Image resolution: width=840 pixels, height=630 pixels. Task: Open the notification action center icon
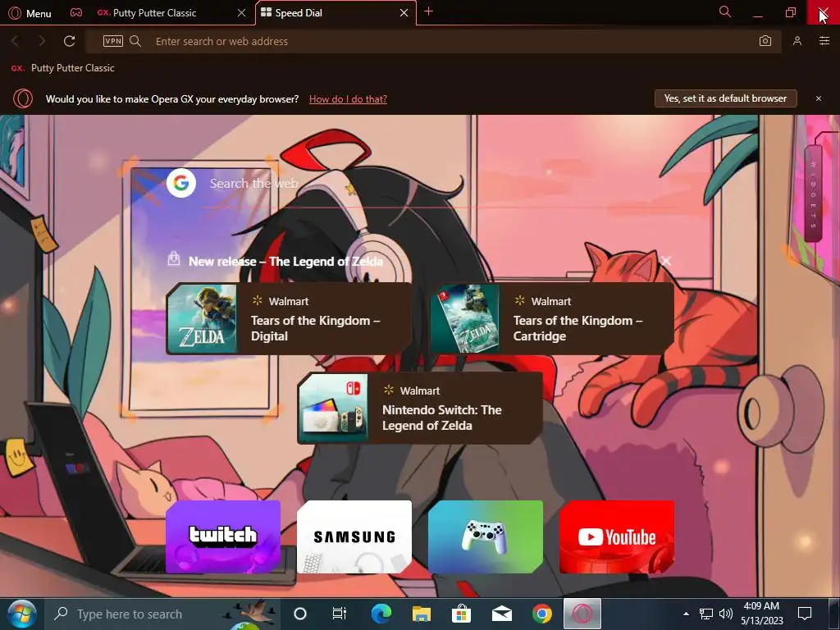coord(805,614)
